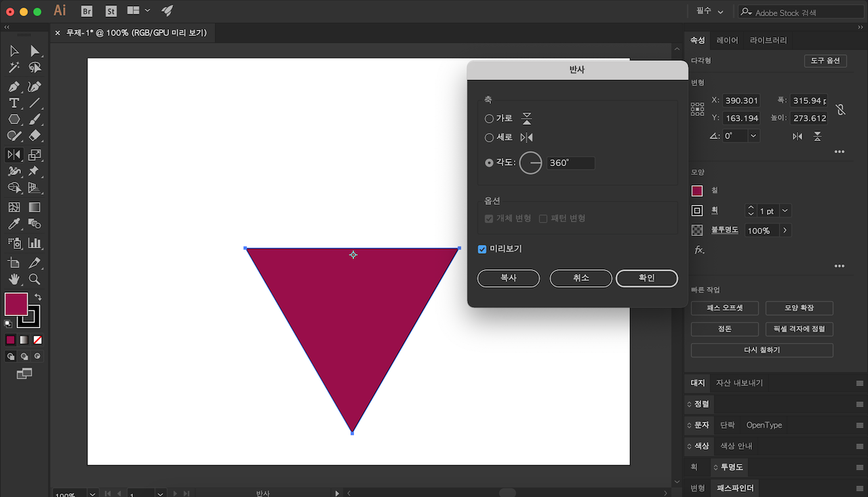Select the Polygon shape tool
The image size is (868, 497).
click(x=14, y=119)
